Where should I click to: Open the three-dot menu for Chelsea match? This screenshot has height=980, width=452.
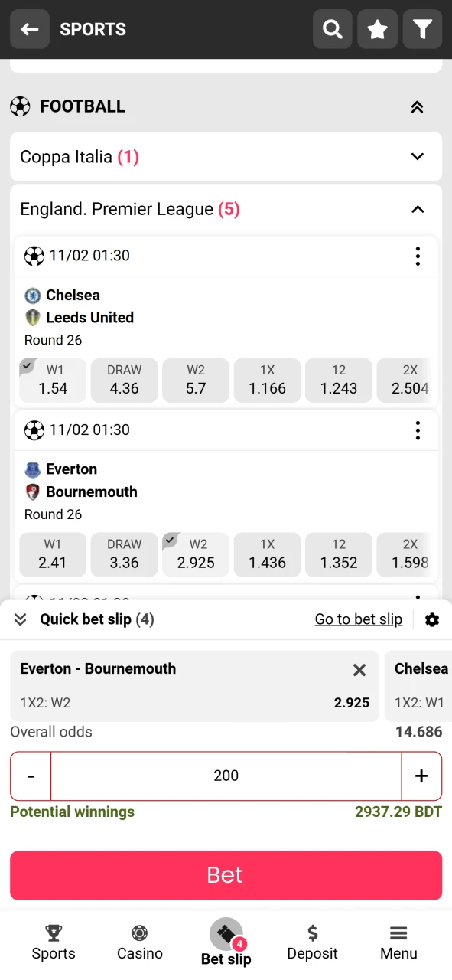click(x=418, y=256)
